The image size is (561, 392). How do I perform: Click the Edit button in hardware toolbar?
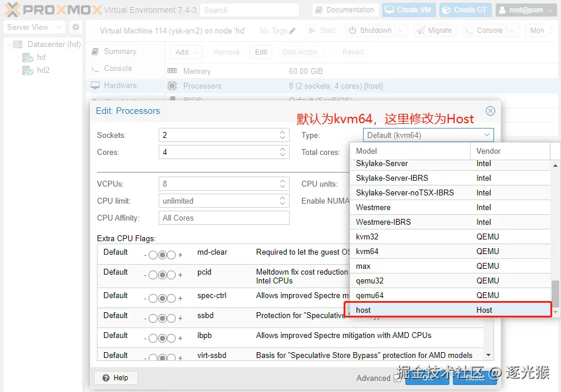coord(261,52)
